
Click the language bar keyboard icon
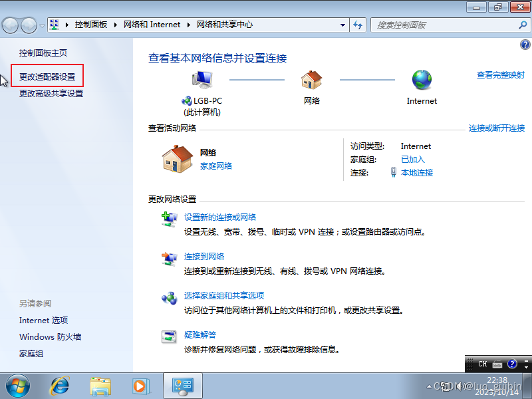point(497,364)
